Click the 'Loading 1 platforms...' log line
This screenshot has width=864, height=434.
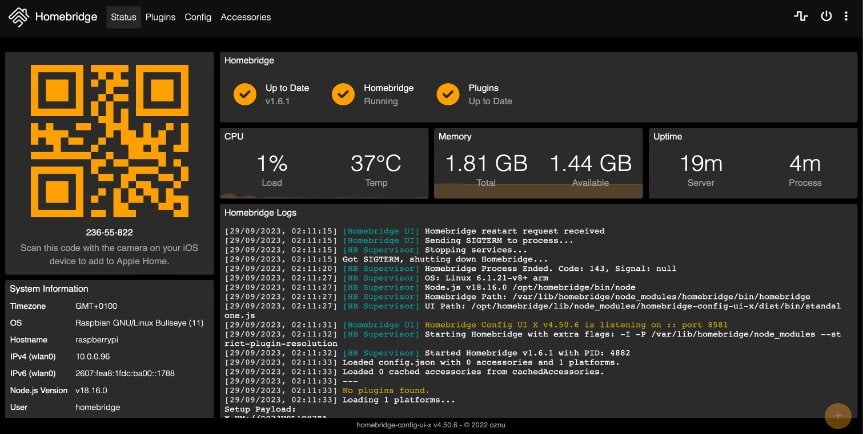click(340, 400)
